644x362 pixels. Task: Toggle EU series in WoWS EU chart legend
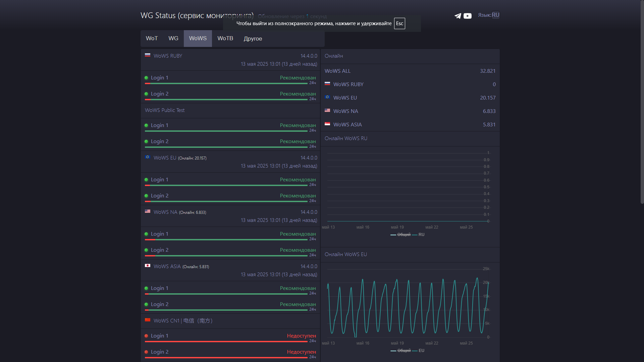(x=418, y=351)
